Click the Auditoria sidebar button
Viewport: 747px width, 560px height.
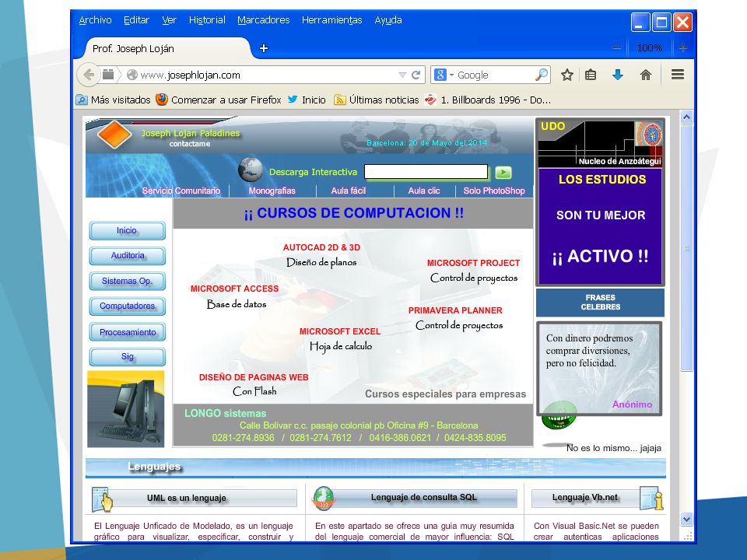click(127, 256)
